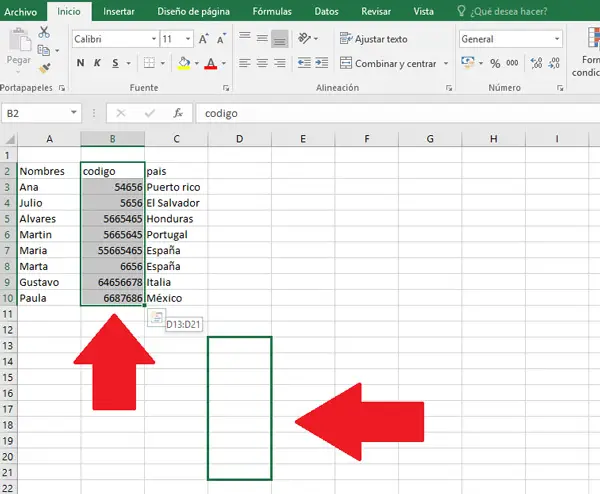Decrease the cell indent
The image size is (600, 494).
tap(304, 63)
